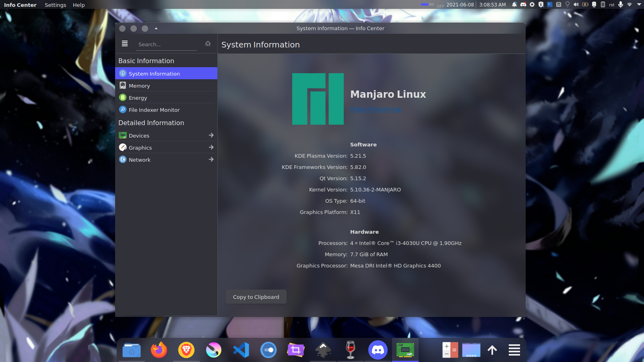
Task: Open the Memory module
Action: (x=166, y=85)
